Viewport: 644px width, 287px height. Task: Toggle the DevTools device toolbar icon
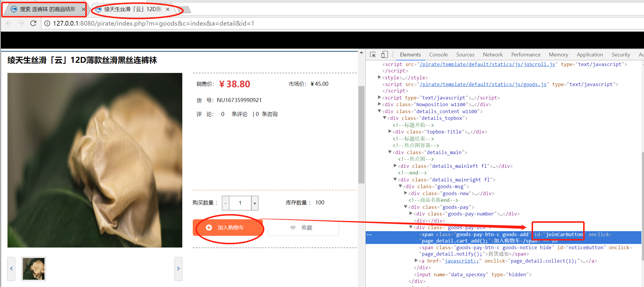[385, 55]
